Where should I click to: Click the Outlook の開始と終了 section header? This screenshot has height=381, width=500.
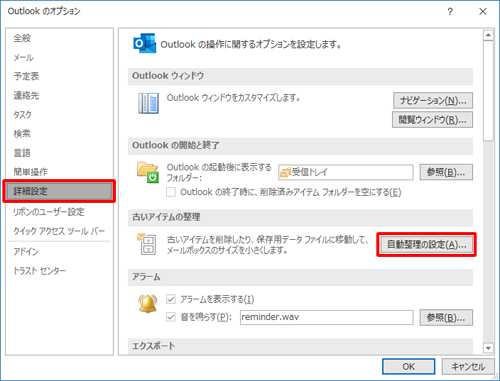300,146
